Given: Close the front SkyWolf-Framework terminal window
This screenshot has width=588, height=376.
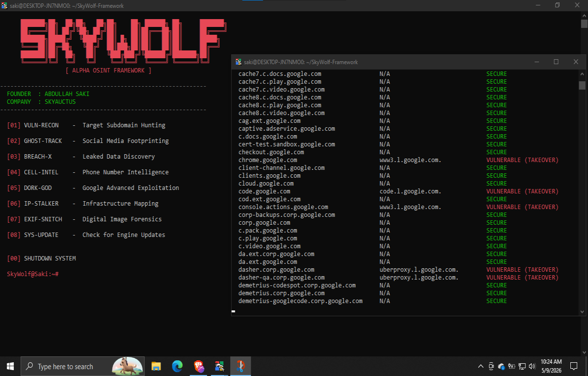Looking at the screenshot, I should (576, 62).
